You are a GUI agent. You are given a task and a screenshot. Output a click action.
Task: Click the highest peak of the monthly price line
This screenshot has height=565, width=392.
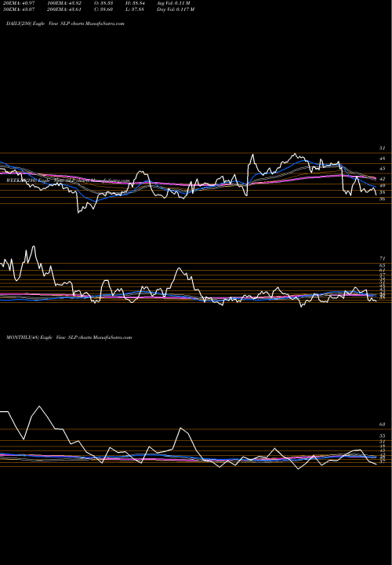click(x=39, y=406)
